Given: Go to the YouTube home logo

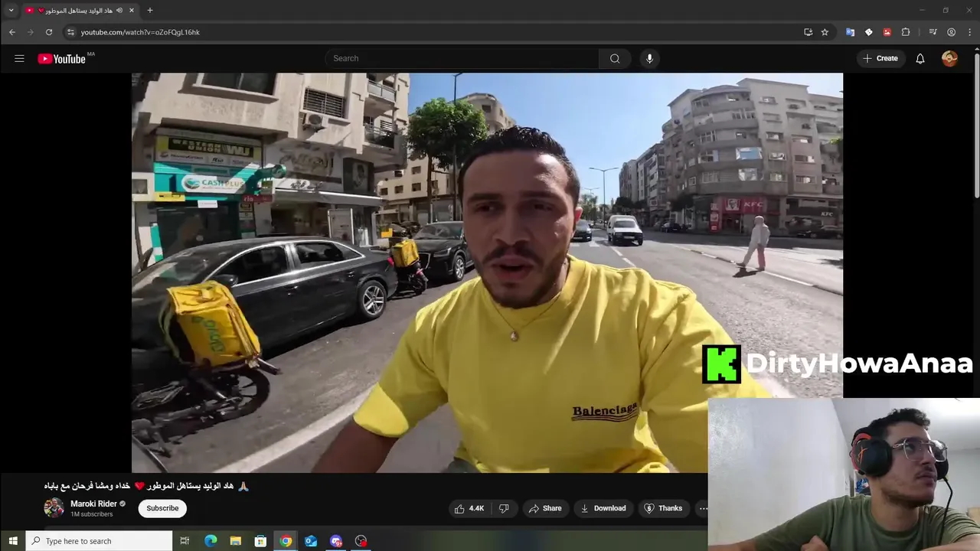Looking at the screenshot, I should click(x=61, y=59).
